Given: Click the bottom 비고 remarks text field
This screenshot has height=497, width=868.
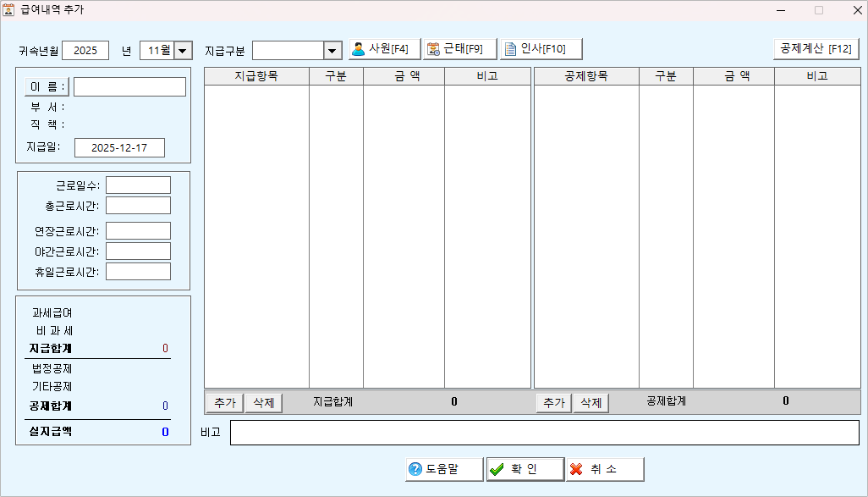Looking at the screenshot, I should point(545,433).
